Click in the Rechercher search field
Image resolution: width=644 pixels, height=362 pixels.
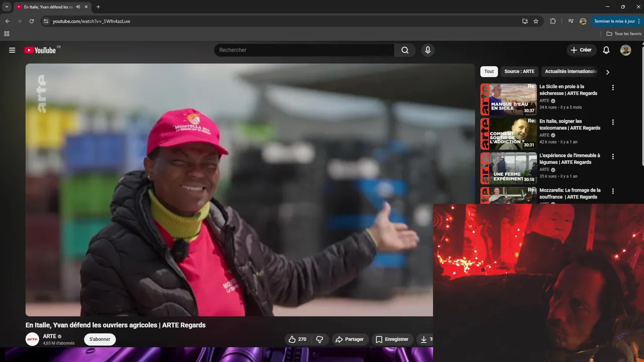[x=304, y=50]
